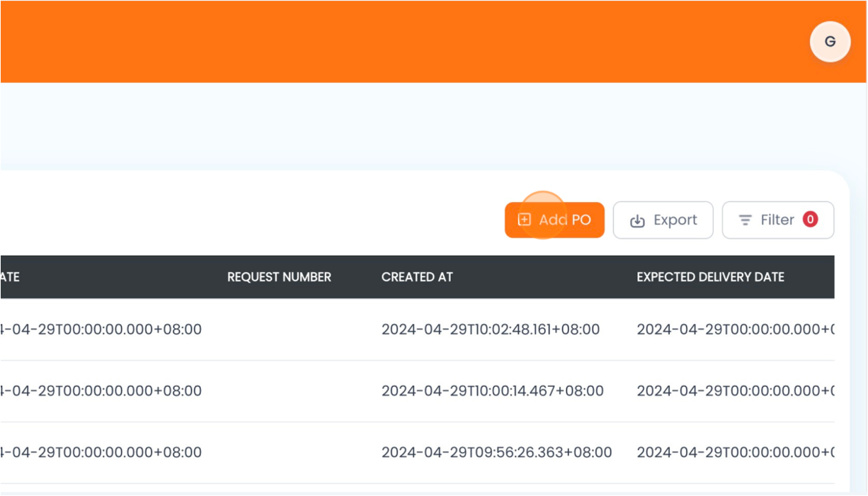Select created-at cell 2024-04-29T09:56:26.363
This screenshot has width=868, height=496.
(x=496, y=452)
